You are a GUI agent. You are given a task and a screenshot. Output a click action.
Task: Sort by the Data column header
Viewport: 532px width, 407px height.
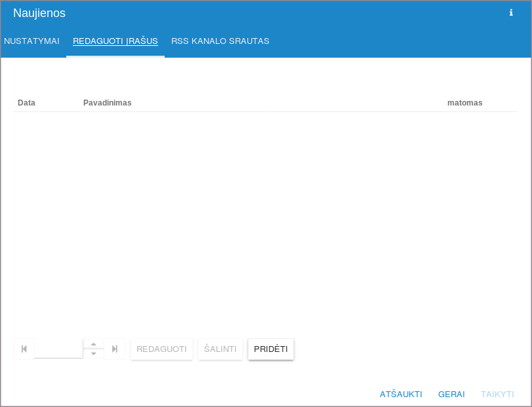pyautogui.click(x=27, y=103)
